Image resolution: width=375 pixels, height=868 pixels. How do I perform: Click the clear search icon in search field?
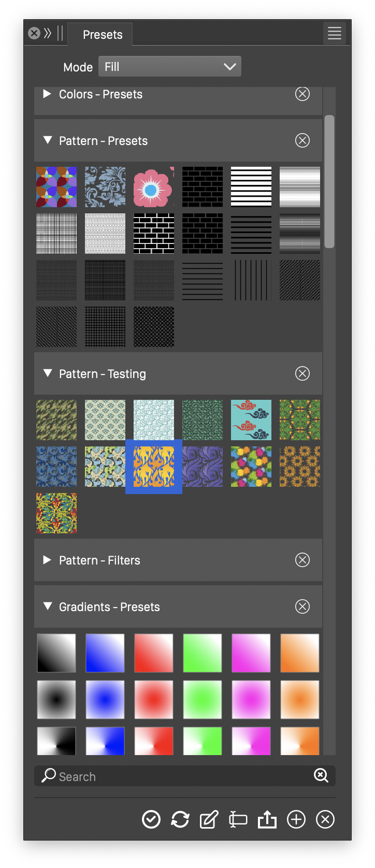[x=321, y=775]
